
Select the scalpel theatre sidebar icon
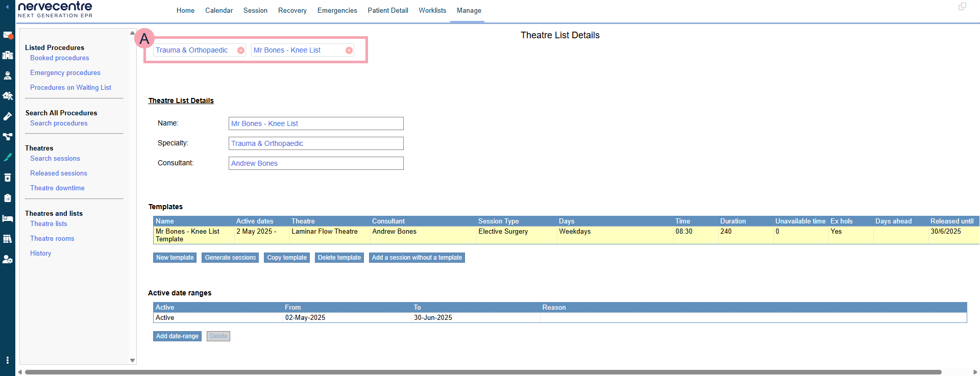tap(8, 157)
